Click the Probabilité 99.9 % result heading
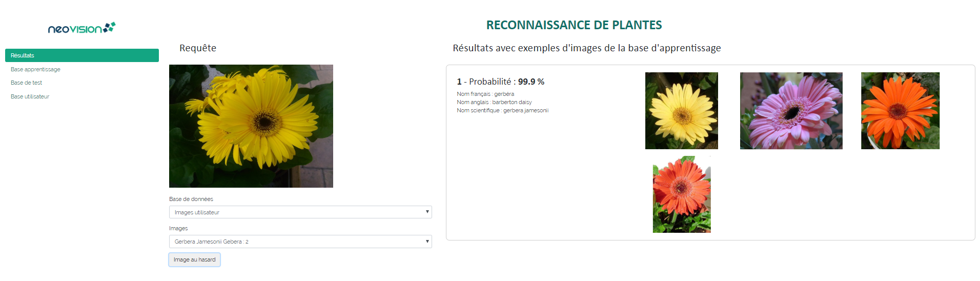 [x=501, y=82]
